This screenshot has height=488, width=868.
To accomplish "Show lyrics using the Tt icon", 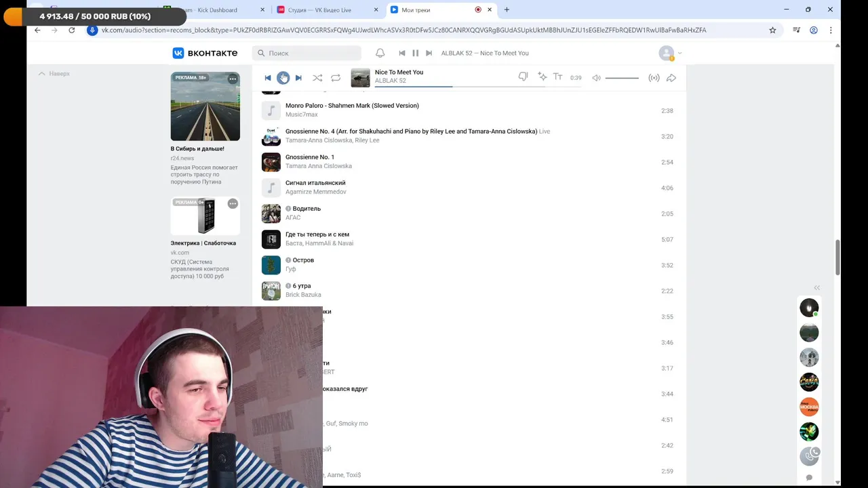I will (x=558, y=77).
